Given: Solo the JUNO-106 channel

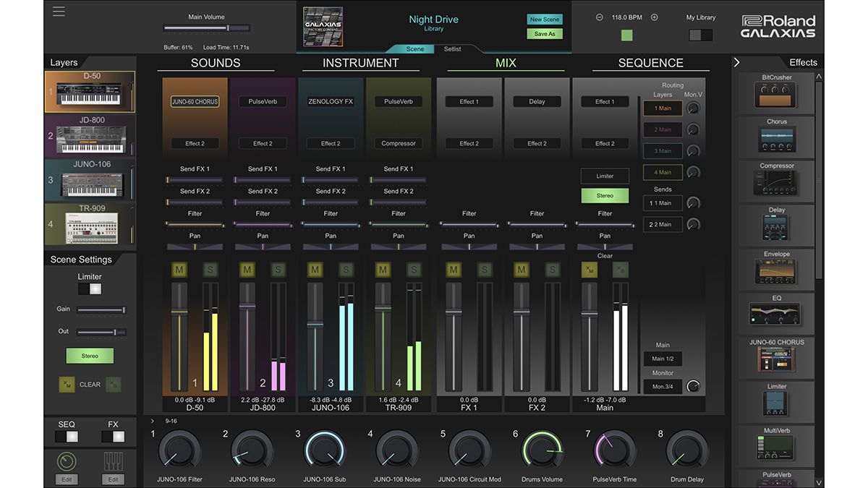Looking at the screenshot, I should (346, 270).
